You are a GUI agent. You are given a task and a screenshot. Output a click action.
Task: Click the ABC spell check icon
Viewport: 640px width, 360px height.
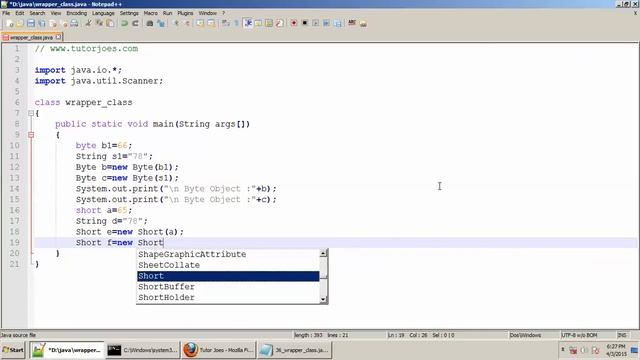pyautogui.click(x=351, y=23)
